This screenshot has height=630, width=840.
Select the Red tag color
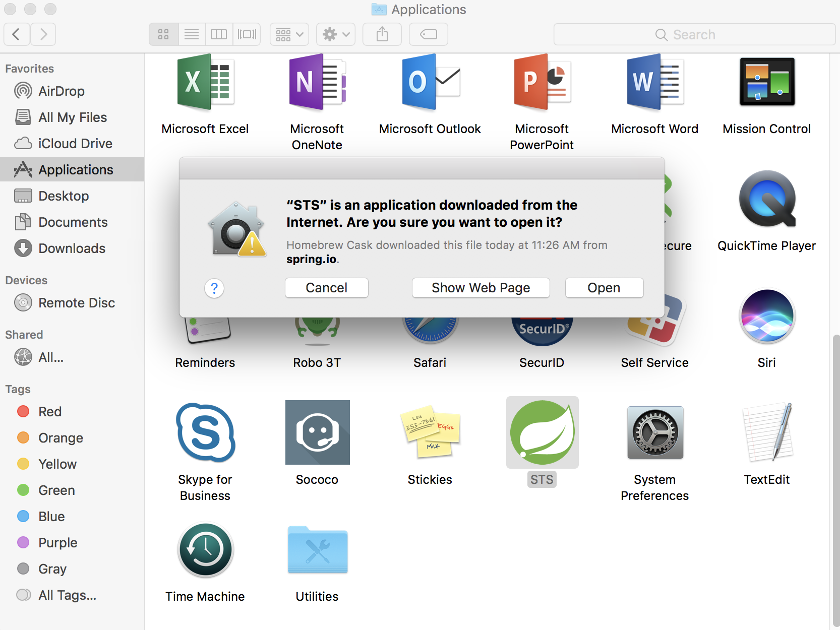49,412
